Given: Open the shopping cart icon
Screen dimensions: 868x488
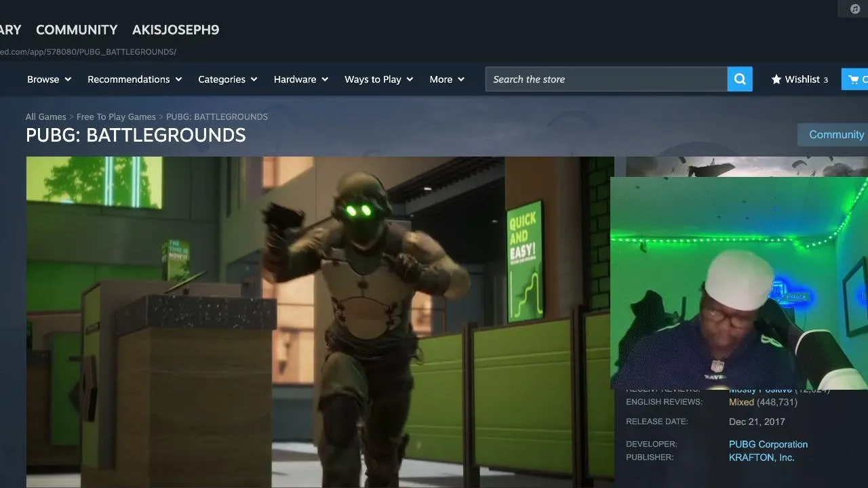Looking at the screenshot, I should point(855,79).
